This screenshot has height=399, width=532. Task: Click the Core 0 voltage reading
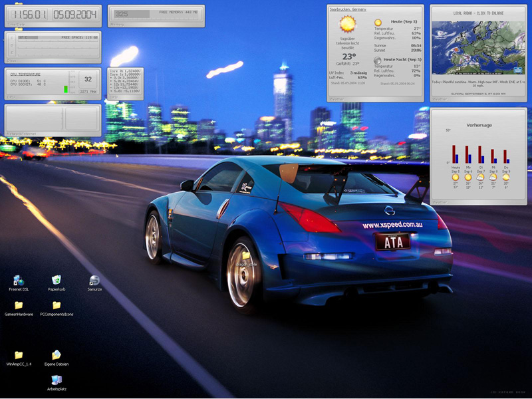(125, 71)
